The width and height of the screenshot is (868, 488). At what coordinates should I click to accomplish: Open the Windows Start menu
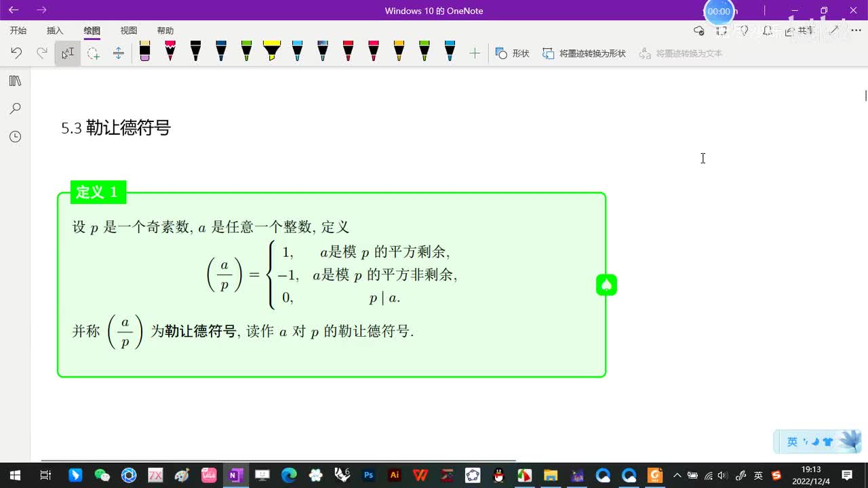click(x=14, y=475)
